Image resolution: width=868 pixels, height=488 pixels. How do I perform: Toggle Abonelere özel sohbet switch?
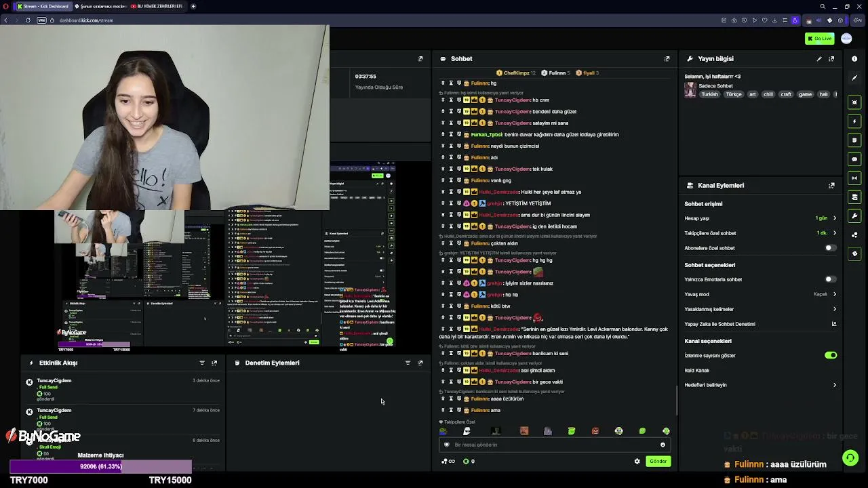coord(830,248)
